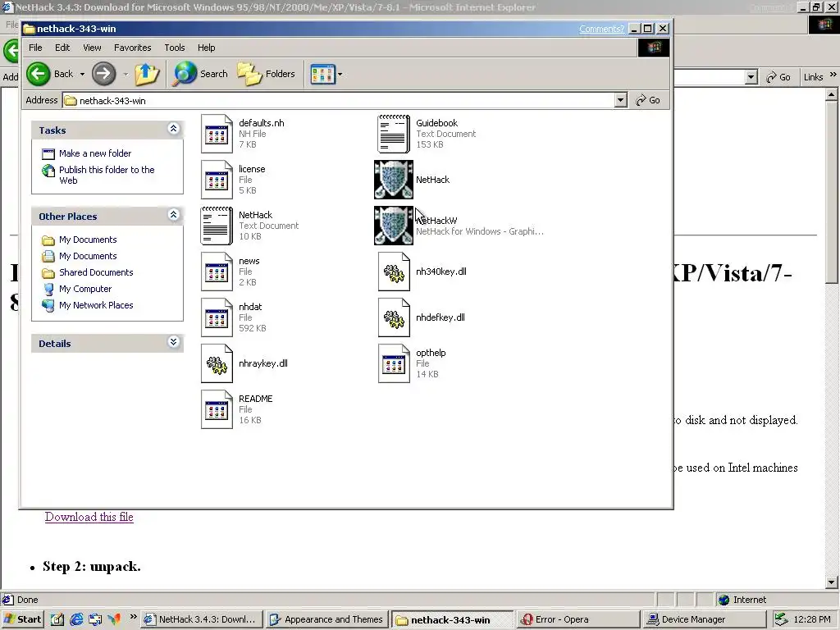Screen dimensions: 840x630
Task: Select the nhraykey.dll file icon
Action: pyautogui.click(x=217, y=363)
